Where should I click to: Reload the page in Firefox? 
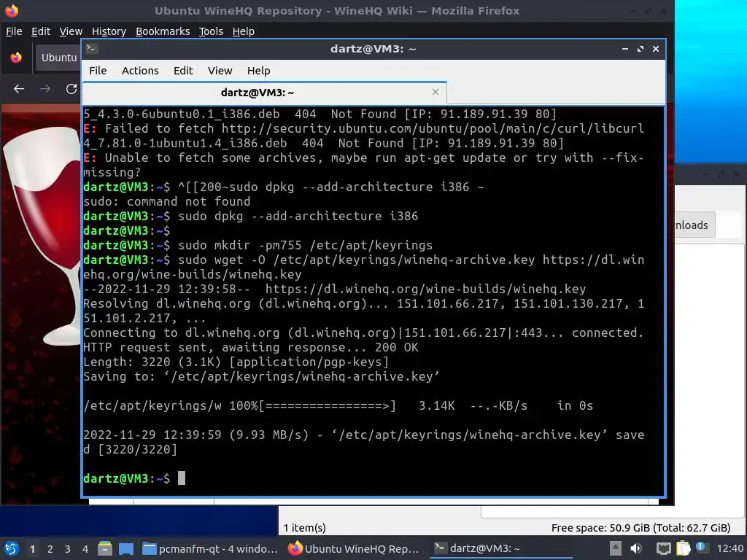click(x=71, y=88)
